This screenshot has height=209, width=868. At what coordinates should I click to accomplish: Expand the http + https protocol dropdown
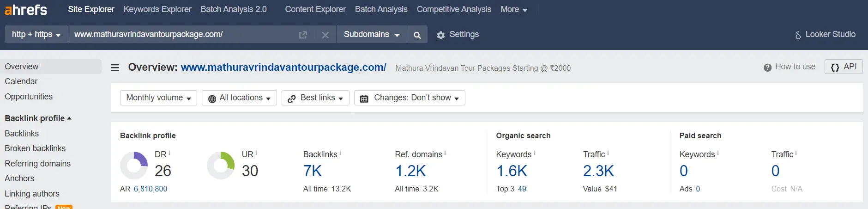coord(36,35)
